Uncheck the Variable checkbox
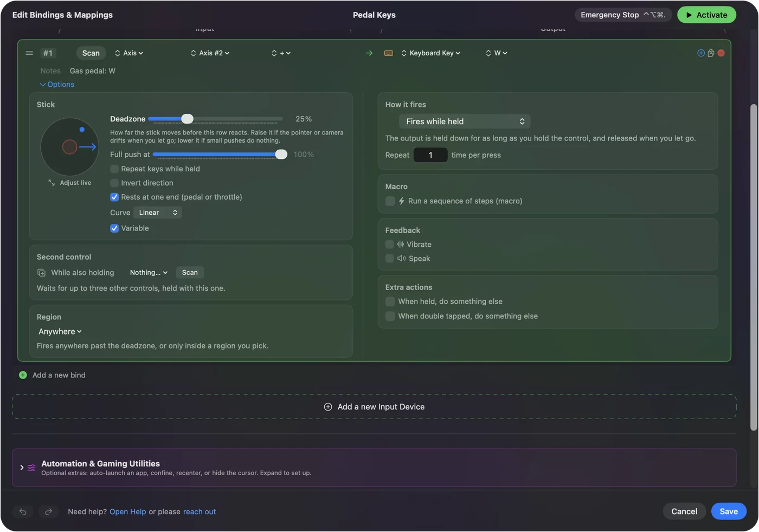This screenshot has height=532, width=759. tap(114, 228)
